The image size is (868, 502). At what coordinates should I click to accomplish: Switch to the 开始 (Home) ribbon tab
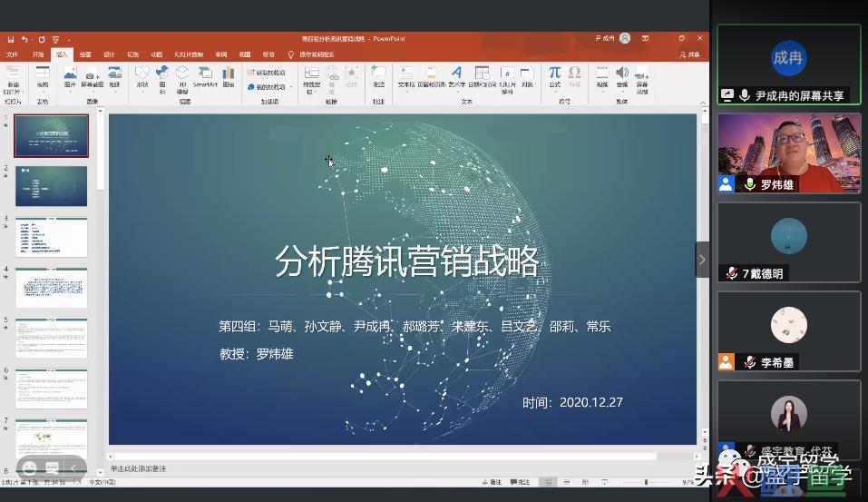point(38,54)
